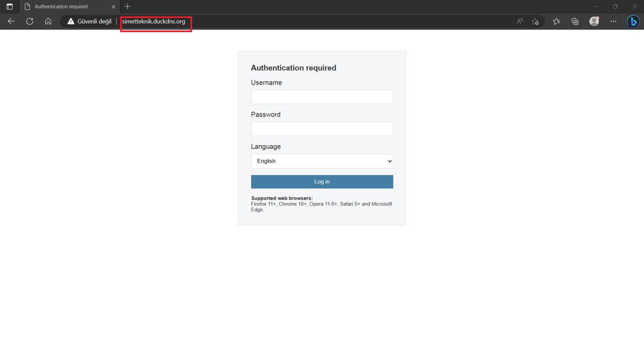Click the simetteknik.duckdns.org address bar
The width and height of the screenshot is (644, 345).
[154, 21]
